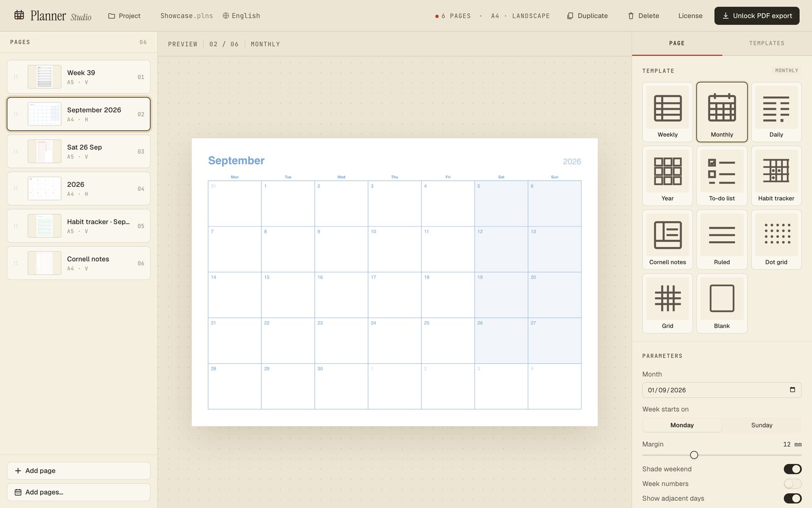
Task: Select the Grid template
Action: coord(667,303)
